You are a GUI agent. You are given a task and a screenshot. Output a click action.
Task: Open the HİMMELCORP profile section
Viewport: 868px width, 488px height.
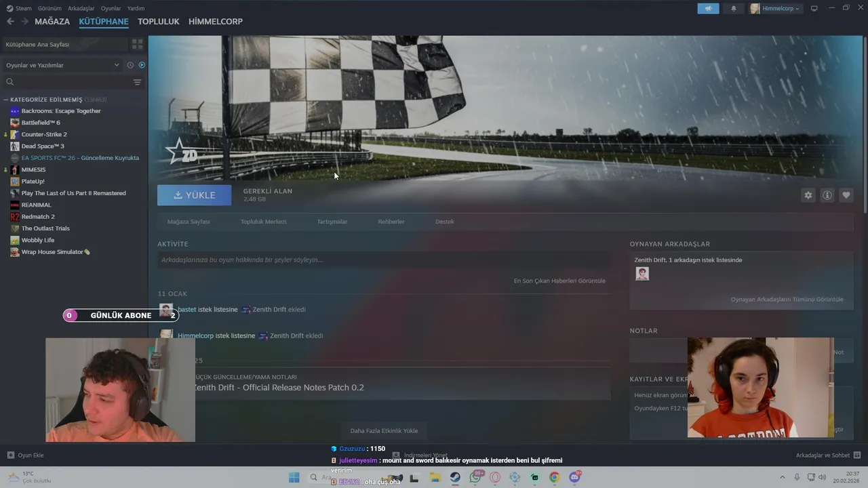tap(216, 22)
